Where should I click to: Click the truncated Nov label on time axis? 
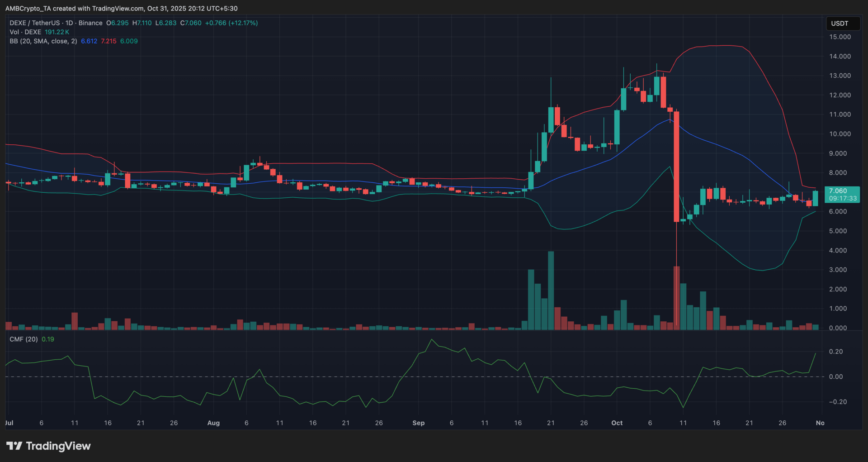820,423
